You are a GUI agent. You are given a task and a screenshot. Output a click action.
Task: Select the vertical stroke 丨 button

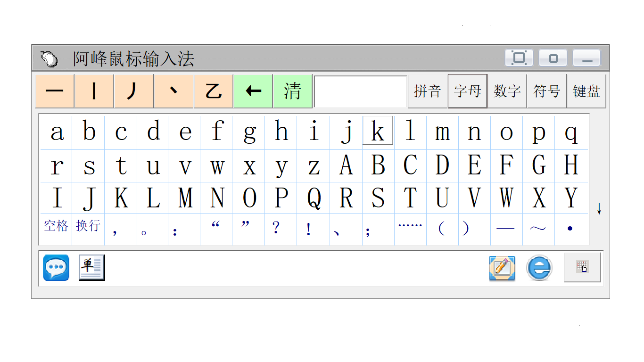[94, 91]
